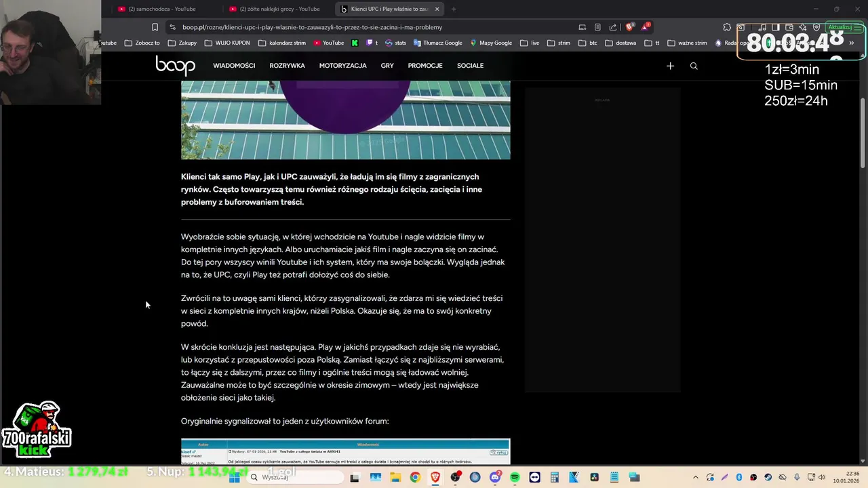The width and height of the screenshot is (868, 488).
Task: Open strim bookmarks folder
Action: click(559, 43)
